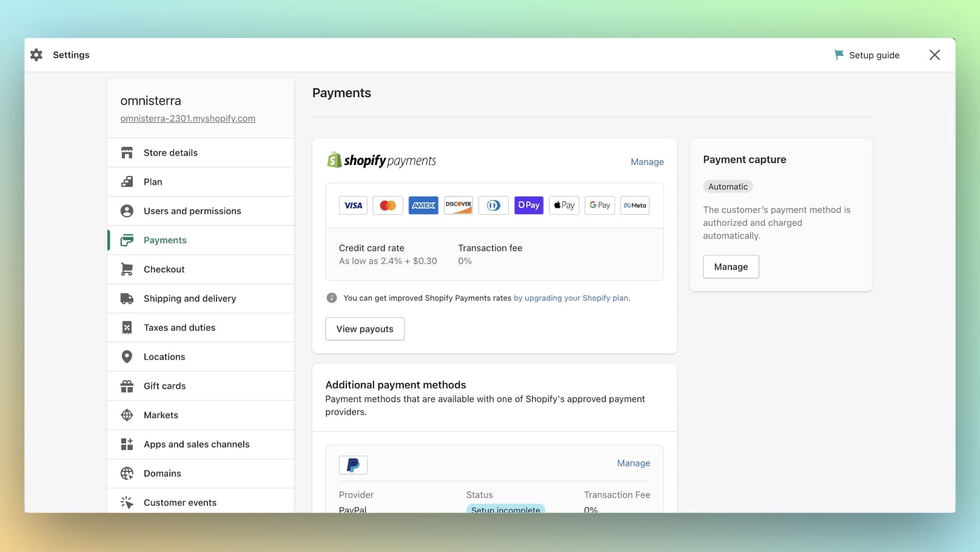This screenshot has height=552, width=980.
Task: Click the Locations pin icon
Action: [x=127, y=357]
